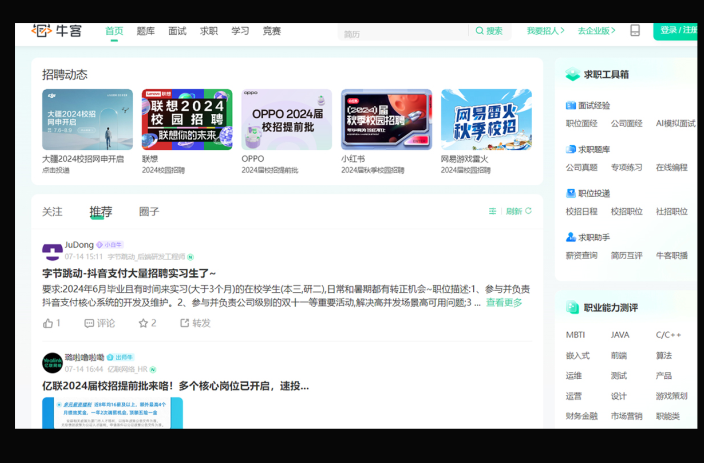Click the AI模拟面试 link
The width and height of the screenshot is (704, 463).
tap(675, 123)
